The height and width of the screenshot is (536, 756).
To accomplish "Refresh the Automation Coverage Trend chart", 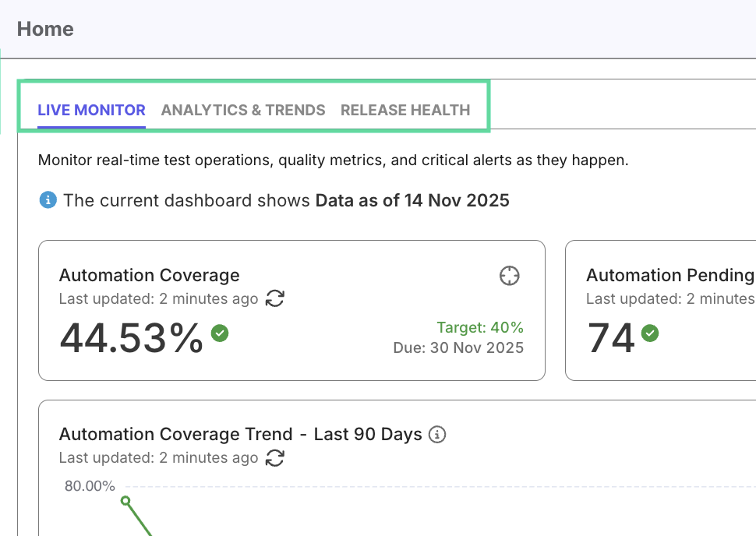I will [274, 458].
